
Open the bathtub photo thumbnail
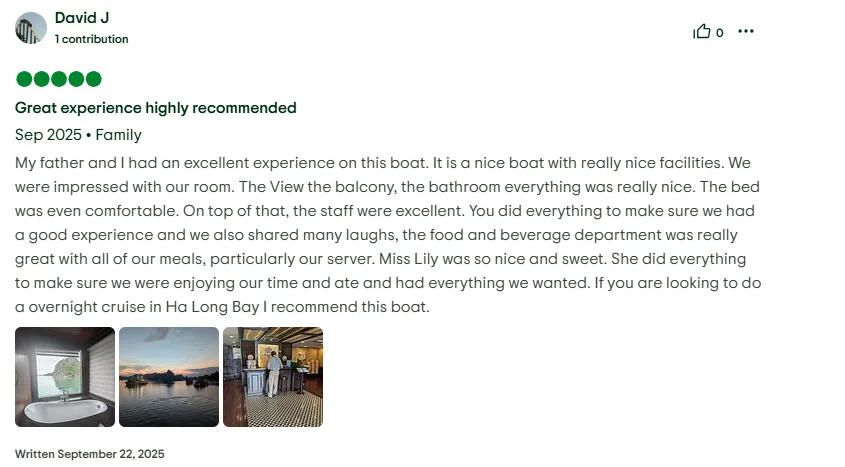[x=65, y=377]
